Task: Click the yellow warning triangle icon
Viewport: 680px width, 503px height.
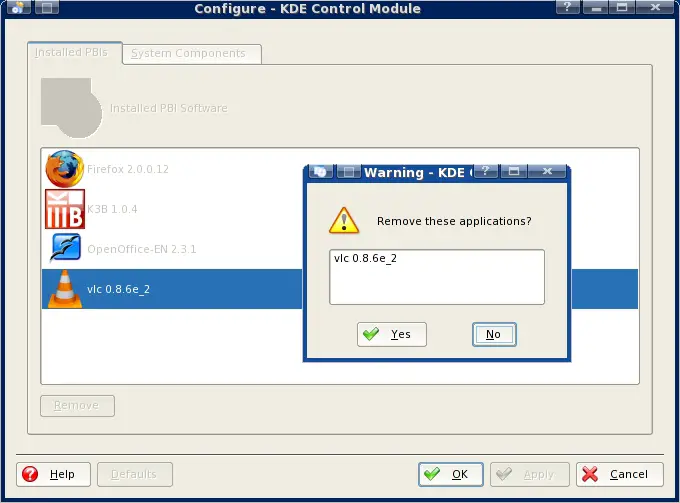Action: pyautogui.click(x=344, y=221)
